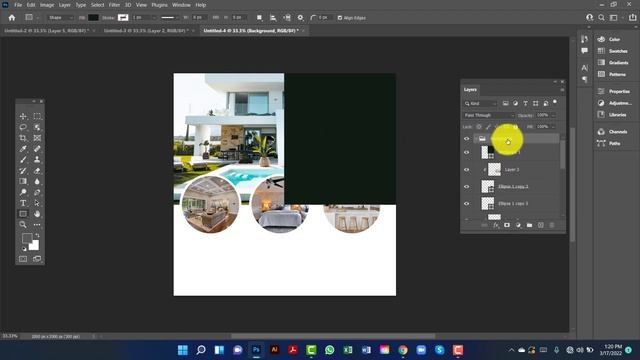Filter layers by adjustment layers
The height and width of the screenshot is (360, 640).
coord(515,104)
